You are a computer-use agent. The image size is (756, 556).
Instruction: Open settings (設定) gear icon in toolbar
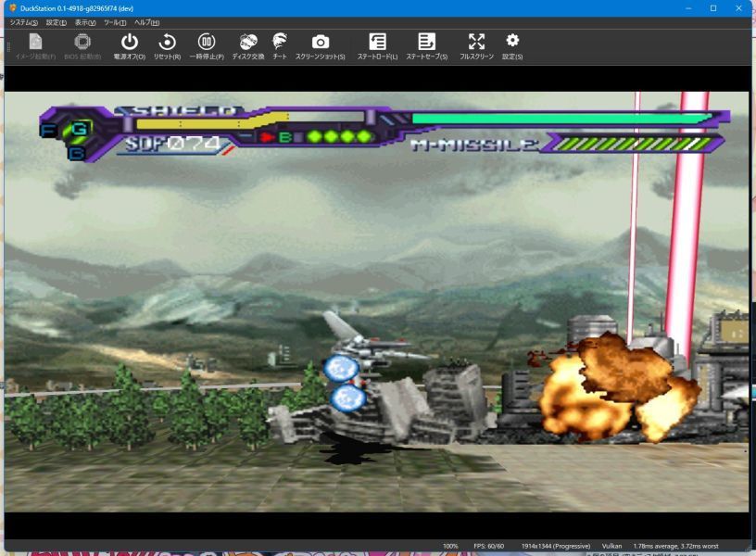(512, 46)
